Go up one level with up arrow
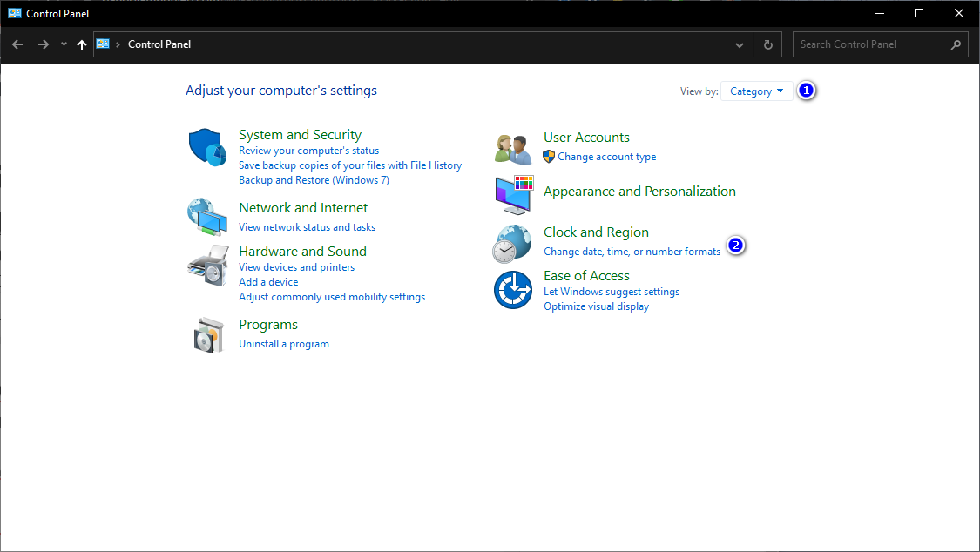This screenshot has width=980, height=552. tap(81, 44)
